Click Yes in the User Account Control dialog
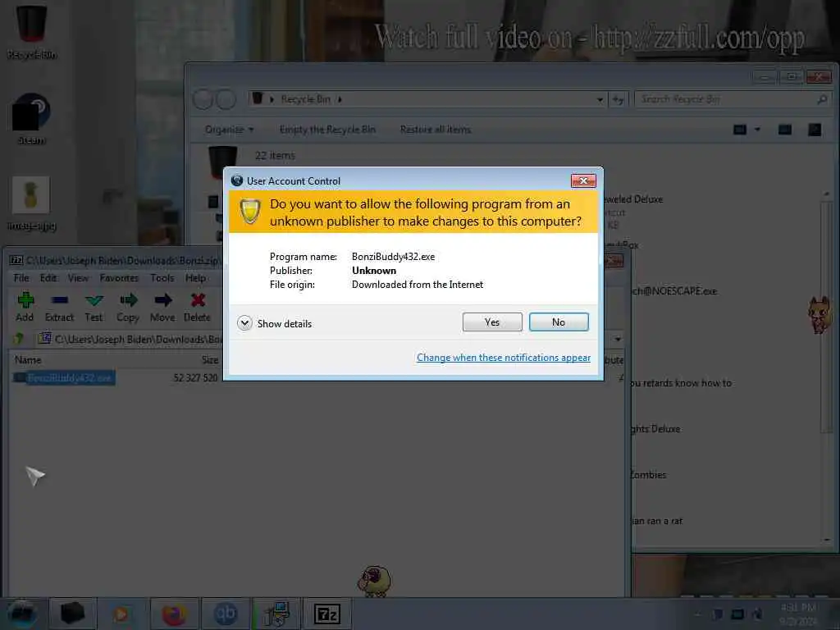This screenshot has height=630, width=840. [492, 322]
